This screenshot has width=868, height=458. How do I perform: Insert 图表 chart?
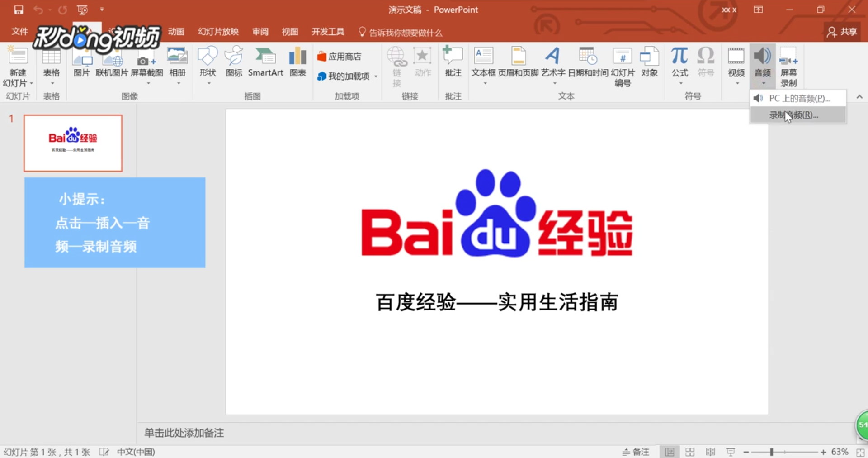pos(298,62)
